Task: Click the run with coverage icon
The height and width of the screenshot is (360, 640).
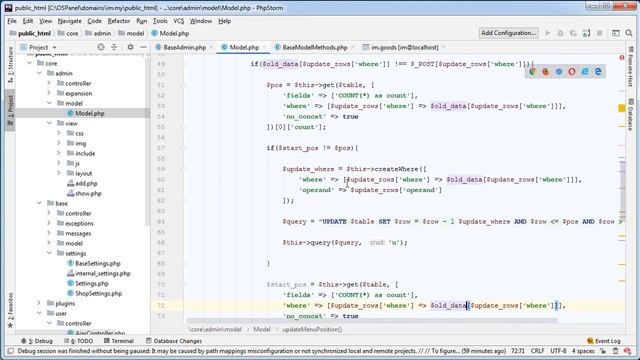Action: (x=573, y=33)
